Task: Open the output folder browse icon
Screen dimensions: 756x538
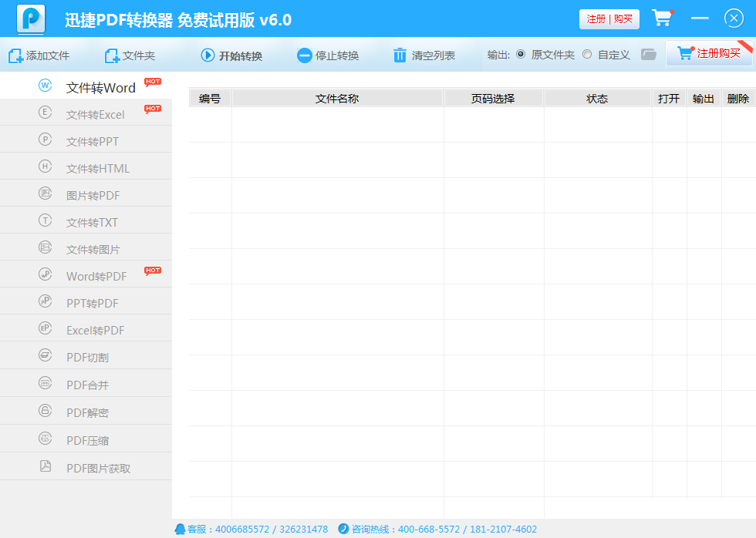Action: pos(649,55)
